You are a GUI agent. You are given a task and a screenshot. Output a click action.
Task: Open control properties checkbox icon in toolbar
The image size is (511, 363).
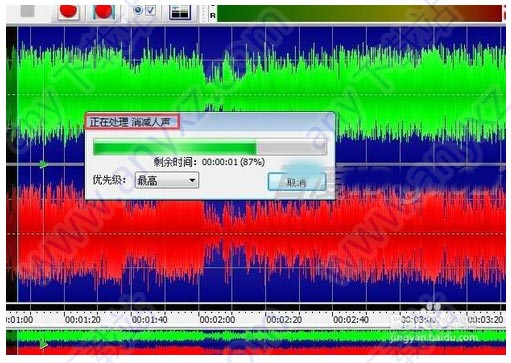point(144,10)
